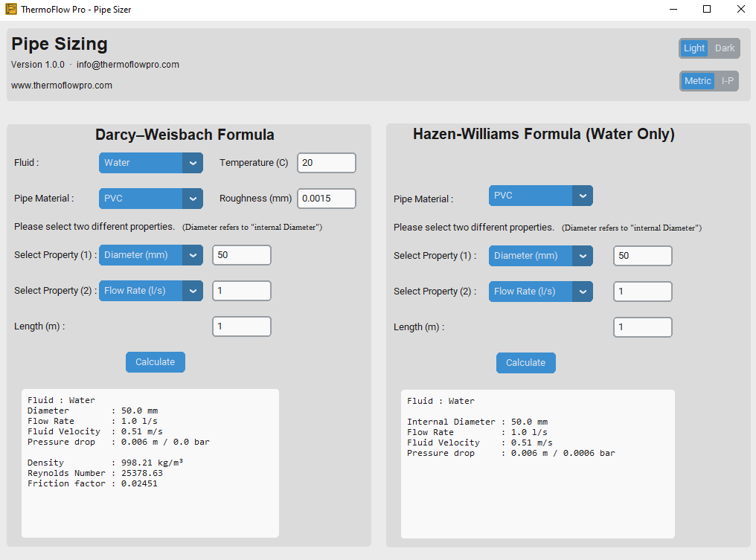
Task: Click Hazen-Williams Length (m) input box
Action: pos(642,327)
